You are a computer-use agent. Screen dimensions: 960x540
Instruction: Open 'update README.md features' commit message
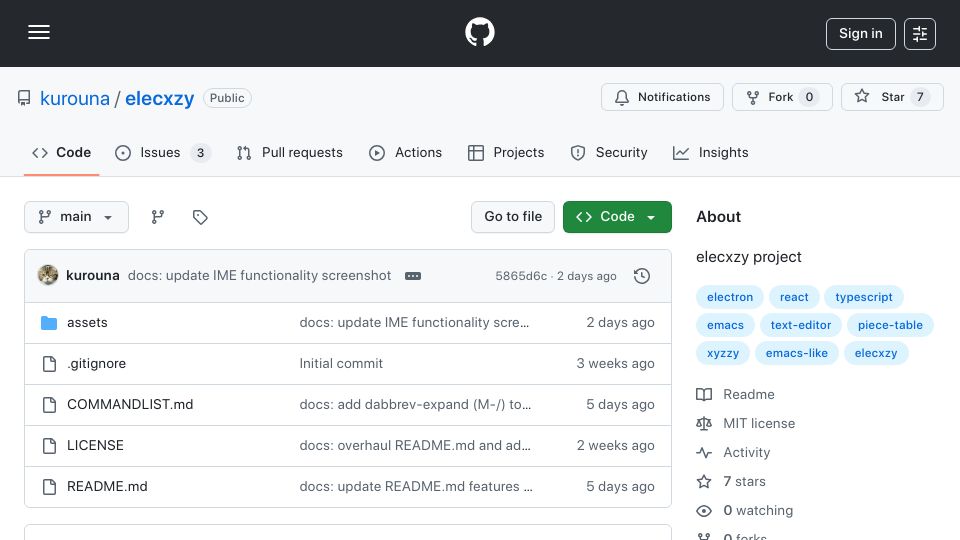(x=416, y=487)
